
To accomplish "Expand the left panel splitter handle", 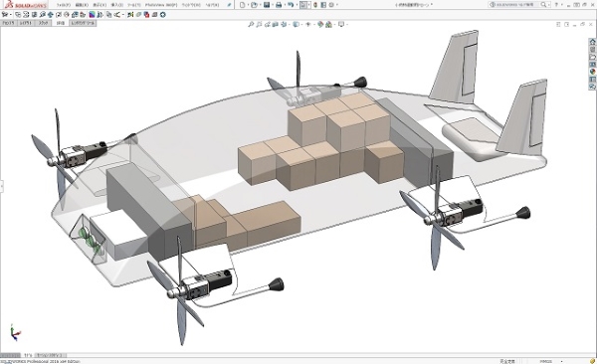I will coord(2,186).
